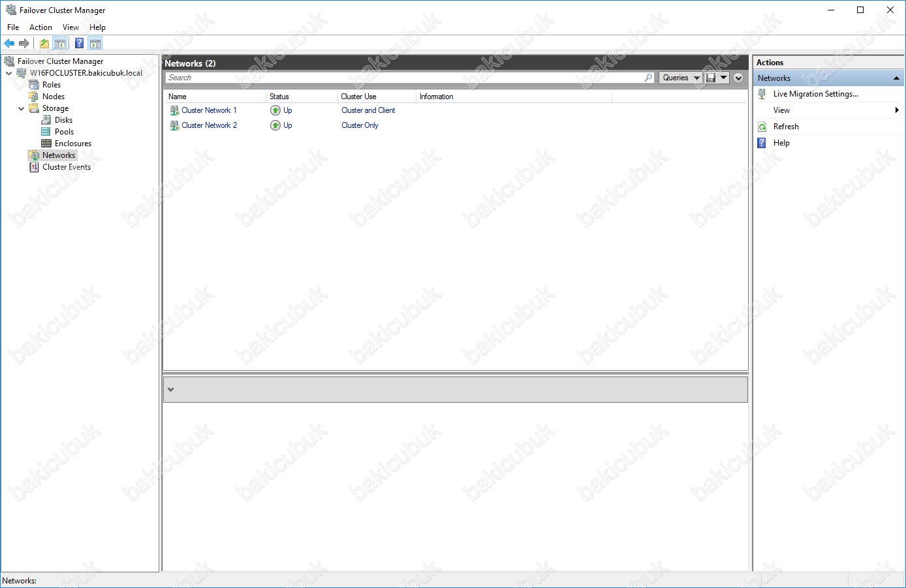Open the View menu in the menu bar

[x=70, y=27]
